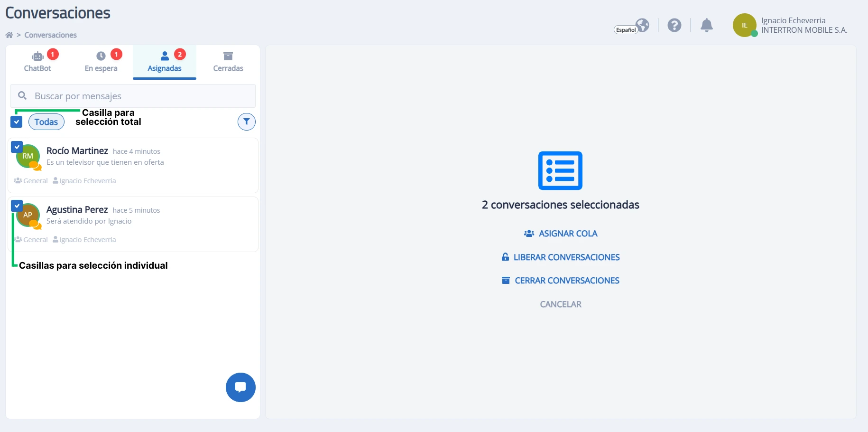The image size is (868, 432).
Task: Open Rocío Martinez conversation
Action: 133,165
